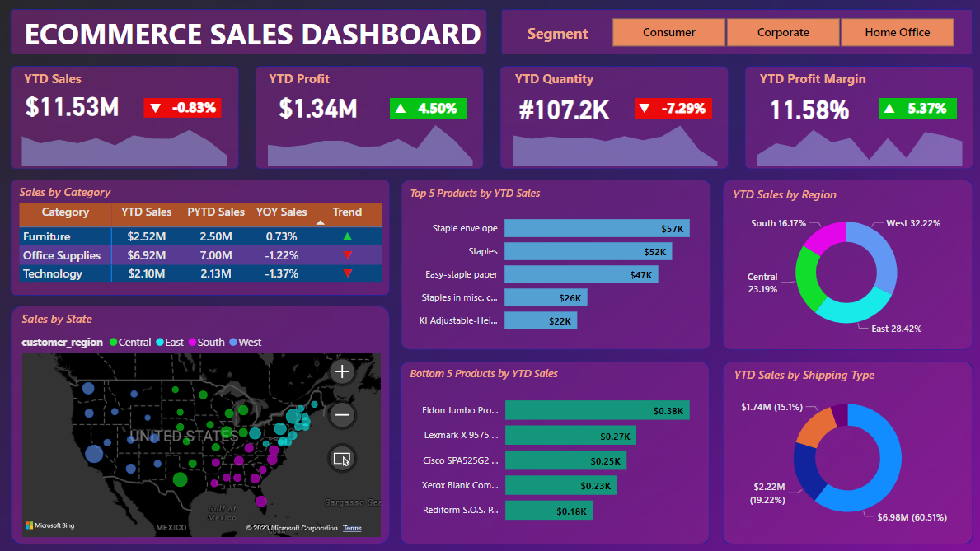Sort table by PYTD Sales header
980x551 pixels.
[216, 212]
